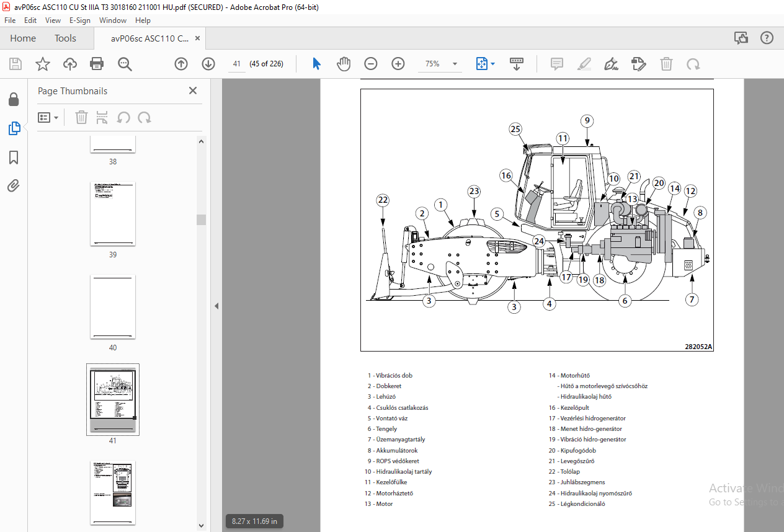
Task: Rotate pages clockwise in thumbnails panel
Action: 145,117
